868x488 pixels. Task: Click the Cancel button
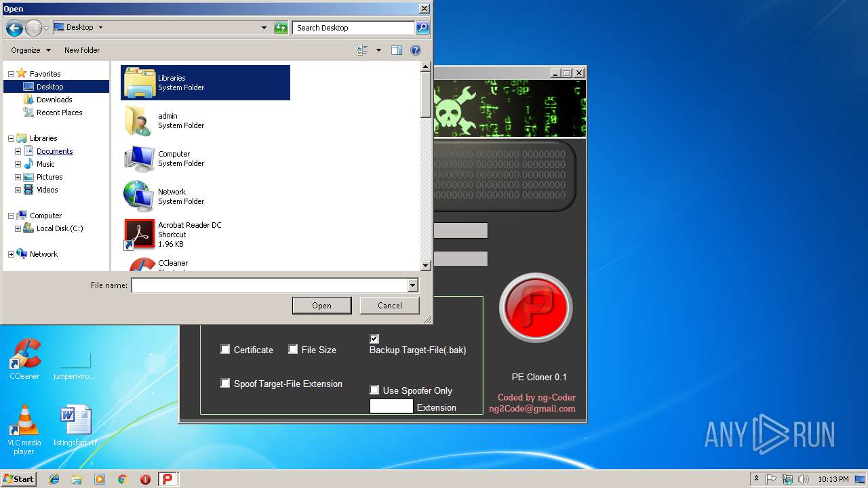point(390,306)
